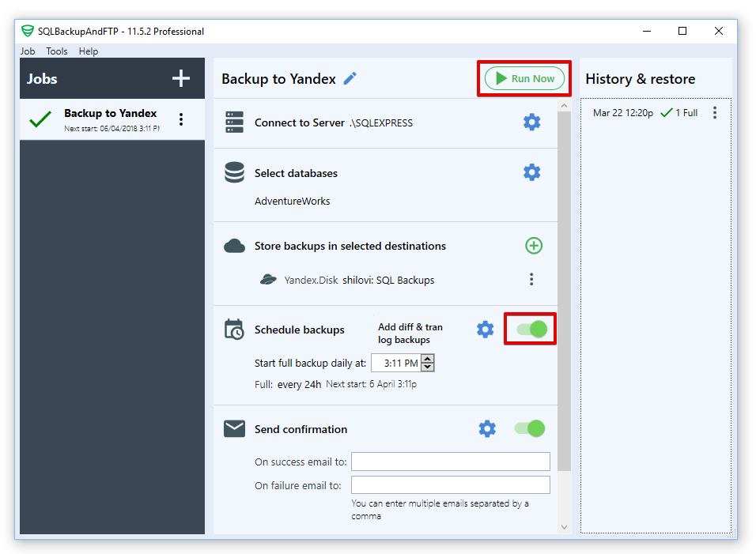The width and height of the screenshot is (756, 554).
Task: Minimize the SQLBackupAndFTP window
Action: (647, 31)
